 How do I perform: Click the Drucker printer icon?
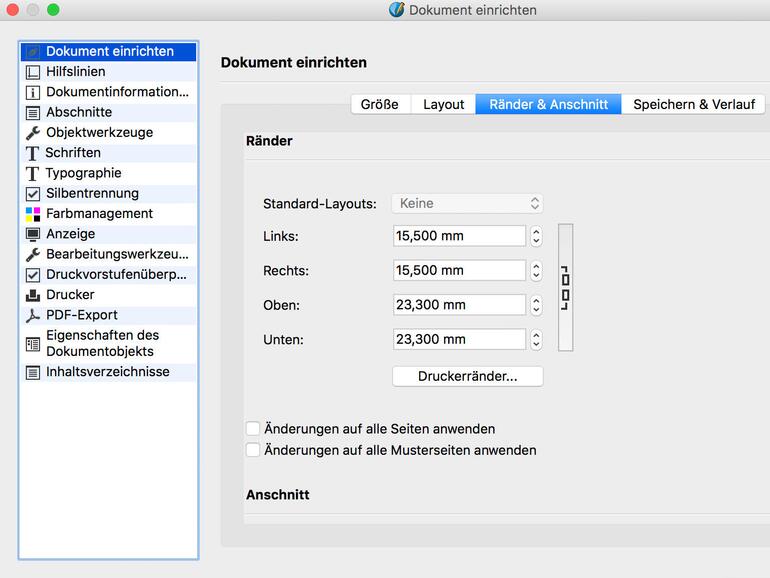[33, 295]
